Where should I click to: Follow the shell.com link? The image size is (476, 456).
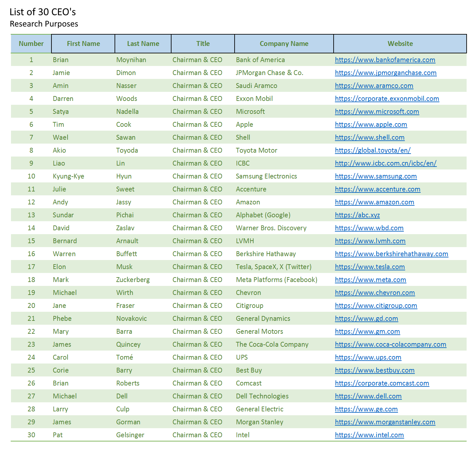click(370, 137)
